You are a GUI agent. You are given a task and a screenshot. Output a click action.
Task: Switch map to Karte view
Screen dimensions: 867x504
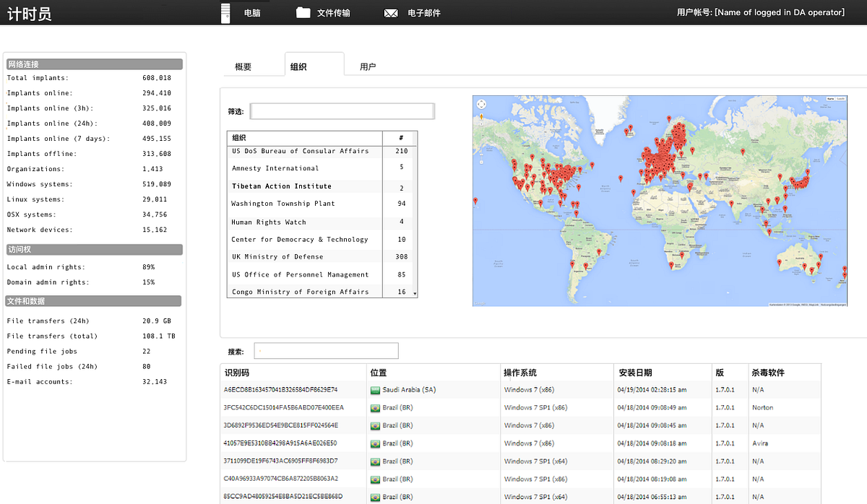click(x=830, y=98)
